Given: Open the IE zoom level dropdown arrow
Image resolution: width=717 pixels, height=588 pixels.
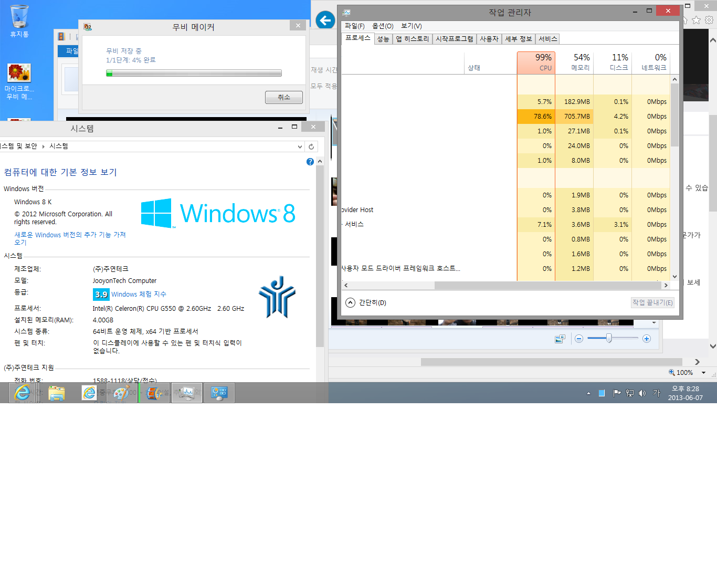Looking at the screenshot, I should (x=703, y=373).
